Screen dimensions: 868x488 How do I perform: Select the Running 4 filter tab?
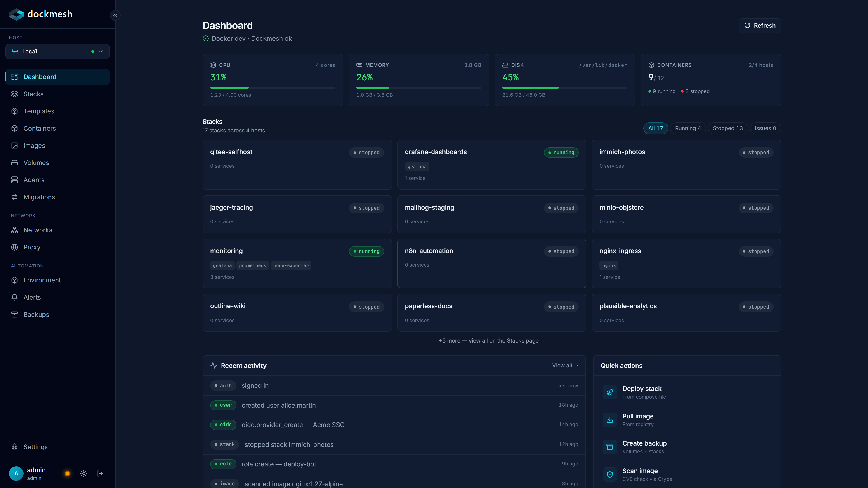(688, 128)
